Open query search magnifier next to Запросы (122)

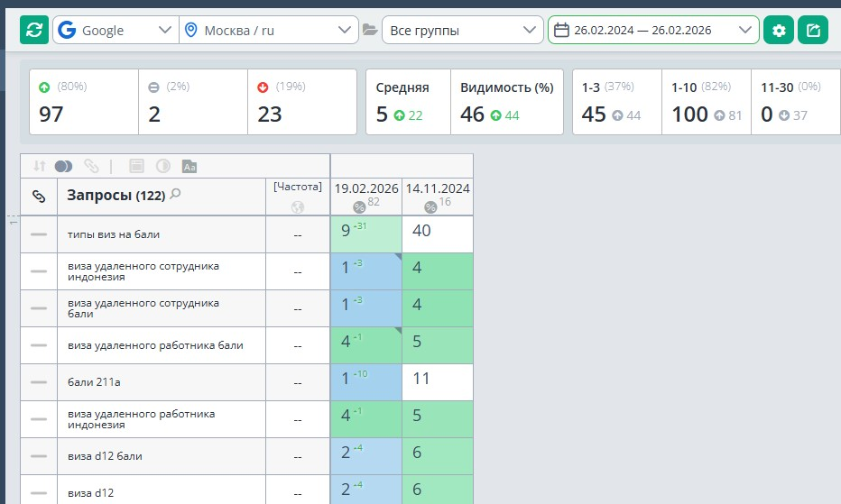point(175,194)
